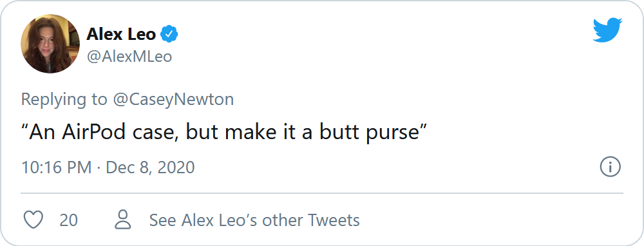Select the tweet text about AirPod case

[x=224, y=133]
